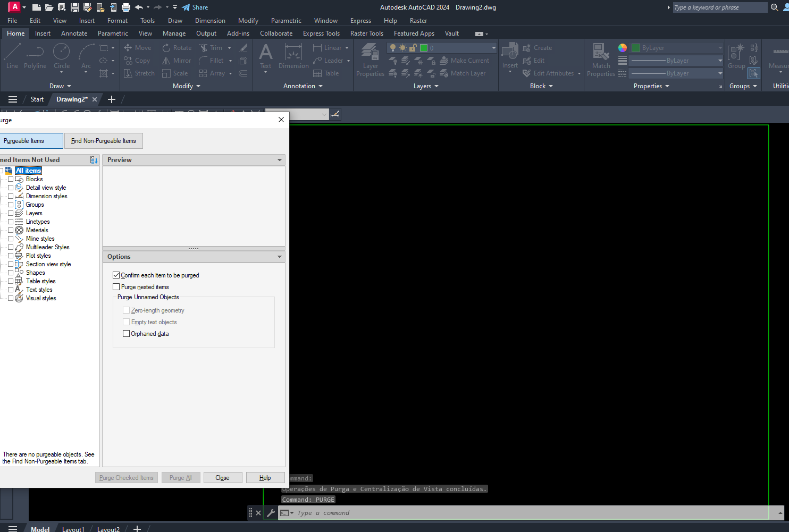Open the Express menu

click(x=360, y=21)
